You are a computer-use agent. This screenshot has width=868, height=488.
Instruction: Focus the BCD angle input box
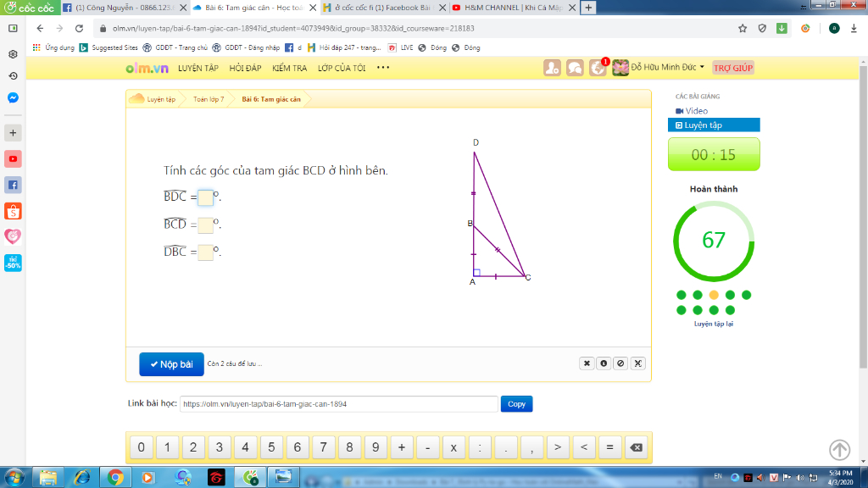(x=205, y=225)
